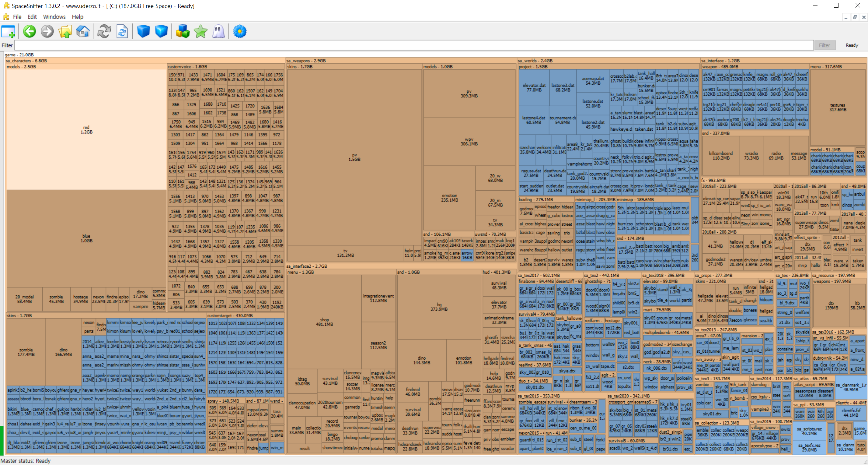Go back with the green arrow

click(x=29, y=31)
